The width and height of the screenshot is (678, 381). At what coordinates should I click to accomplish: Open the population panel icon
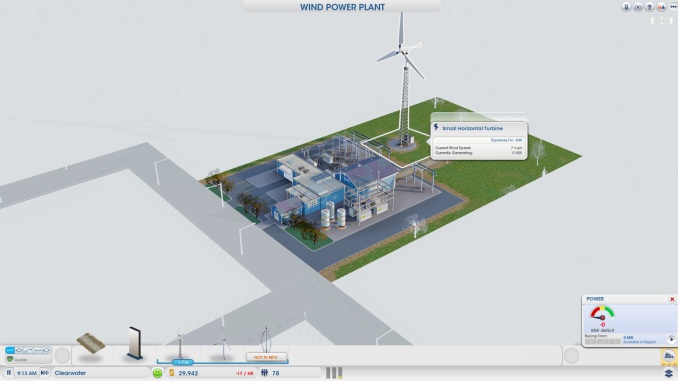[x=265, y=372]
